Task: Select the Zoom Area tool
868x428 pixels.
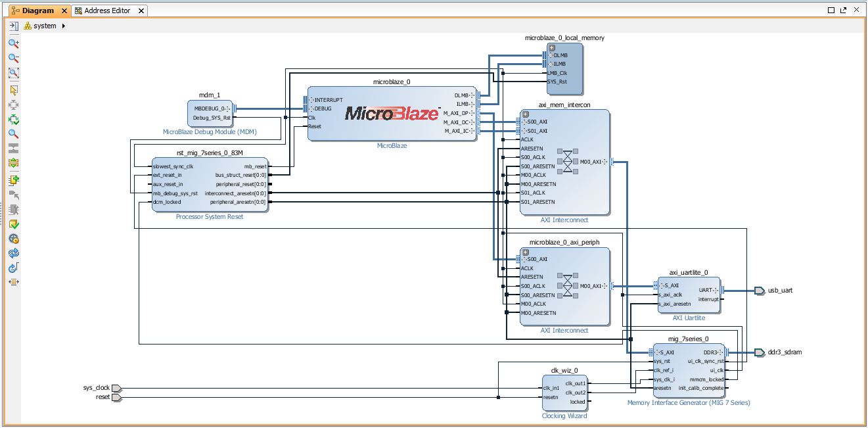Action: coord(13,73)
